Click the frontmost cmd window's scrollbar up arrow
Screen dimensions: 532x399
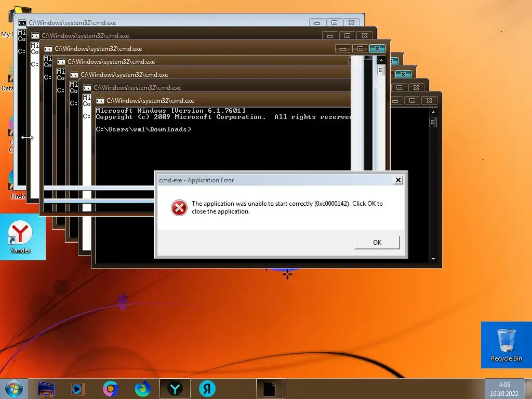433,112
